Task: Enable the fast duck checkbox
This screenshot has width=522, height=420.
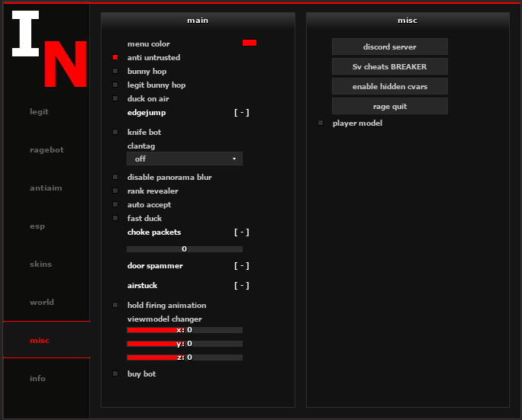Action: [x=115, y=218]
